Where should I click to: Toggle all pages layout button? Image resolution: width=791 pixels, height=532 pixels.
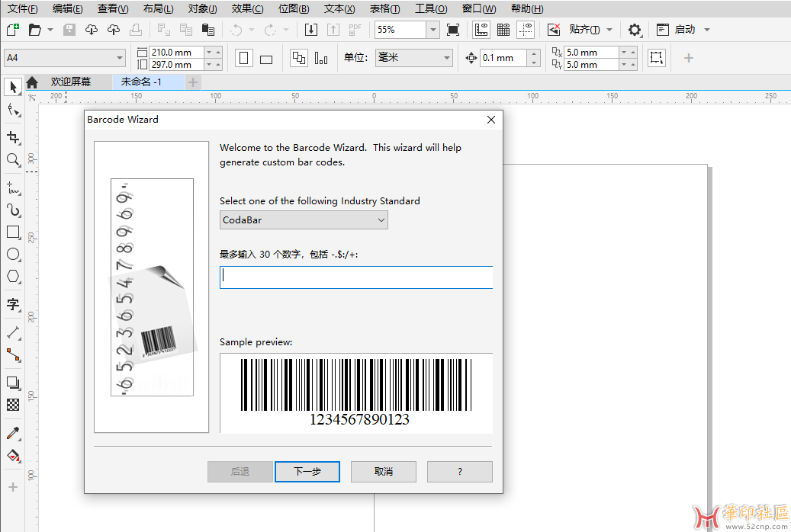click(299, 58)
